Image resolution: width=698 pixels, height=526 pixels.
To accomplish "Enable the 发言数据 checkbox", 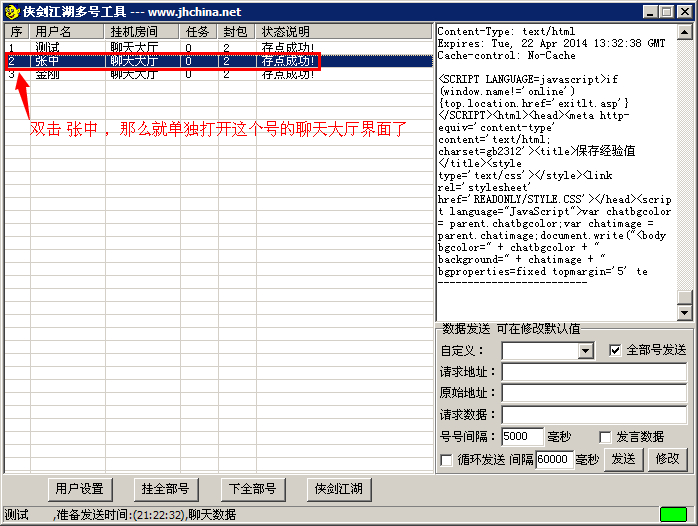I will [605, 437].
